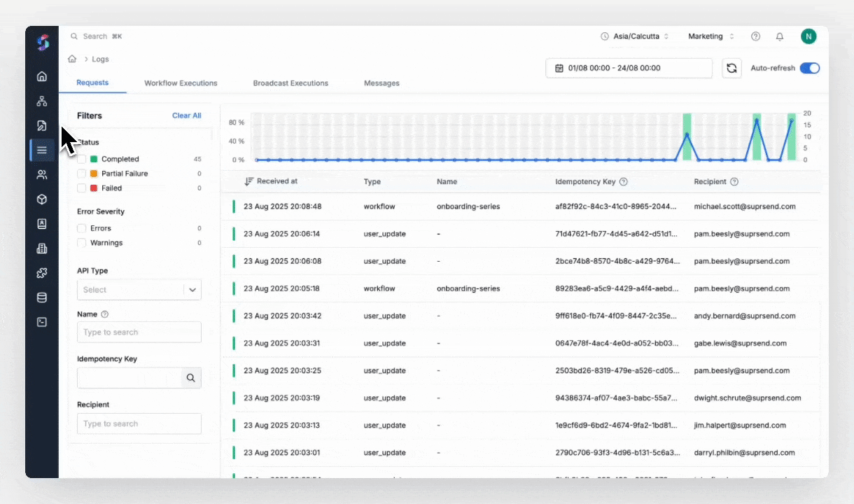This screenshot has width=854, height=504.
Task: Click info icon next to Name filter
Action: (x=105, y=314)
